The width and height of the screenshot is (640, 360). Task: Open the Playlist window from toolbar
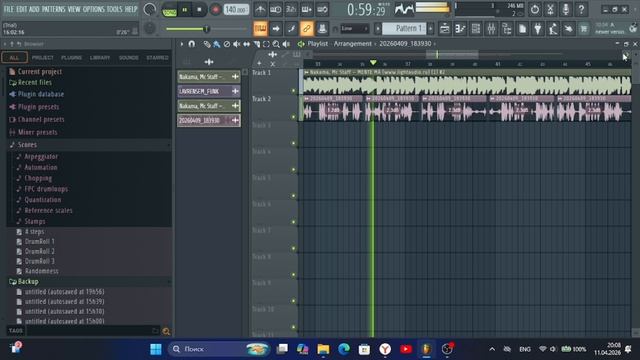coord(444,29)
